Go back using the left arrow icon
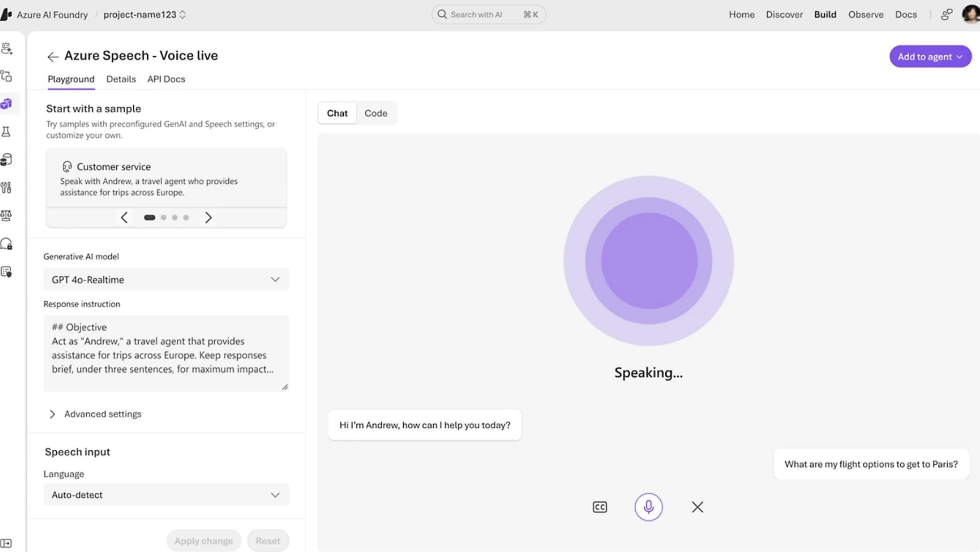Screen dimensions: 980x552 pyautogui.click(x=53, y=57)
